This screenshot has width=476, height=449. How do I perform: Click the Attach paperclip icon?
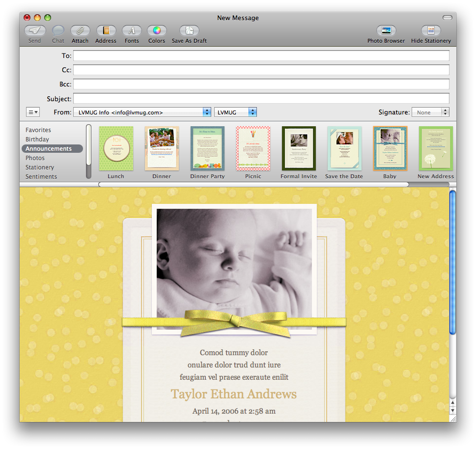(80, 30)
